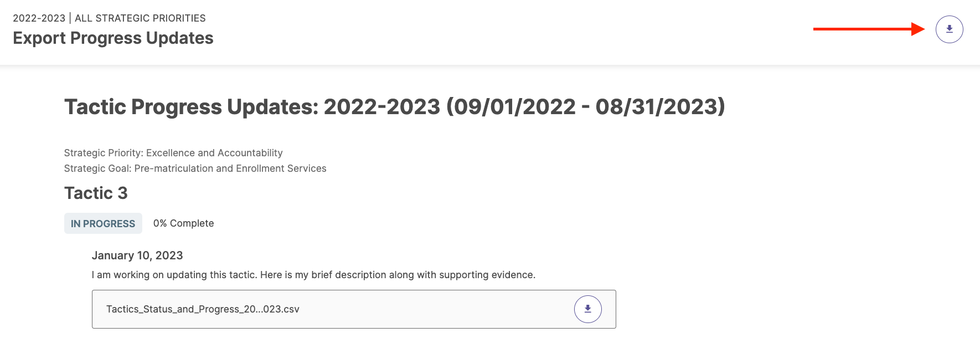
Task: Click the Strategic Goal label
Action: click(x=97, y=168)
